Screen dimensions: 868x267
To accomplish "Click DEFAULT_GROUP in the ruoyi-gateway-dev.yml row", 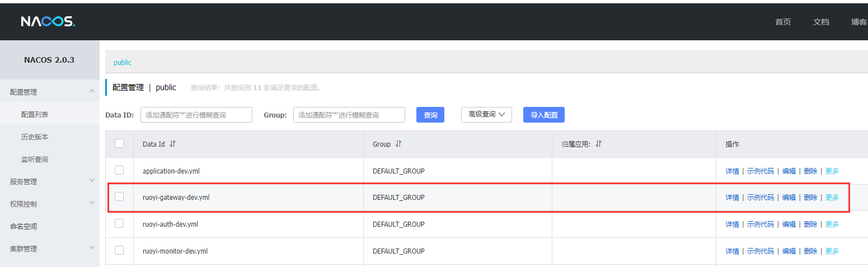I will [x=398, y=198].
